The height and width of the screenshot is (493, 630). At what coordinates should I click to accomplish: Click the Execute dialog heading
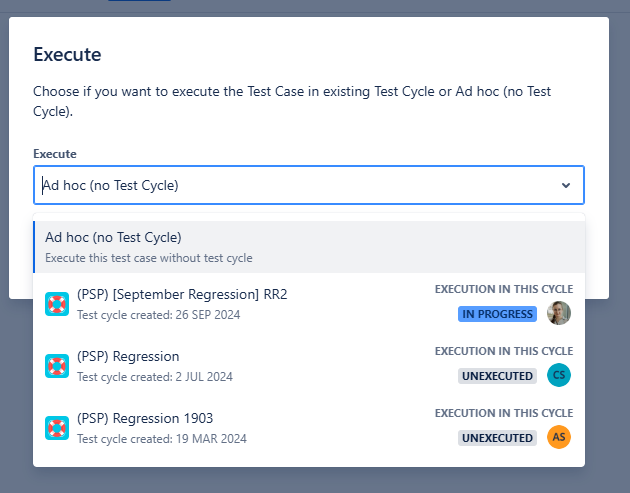point(67,54)
